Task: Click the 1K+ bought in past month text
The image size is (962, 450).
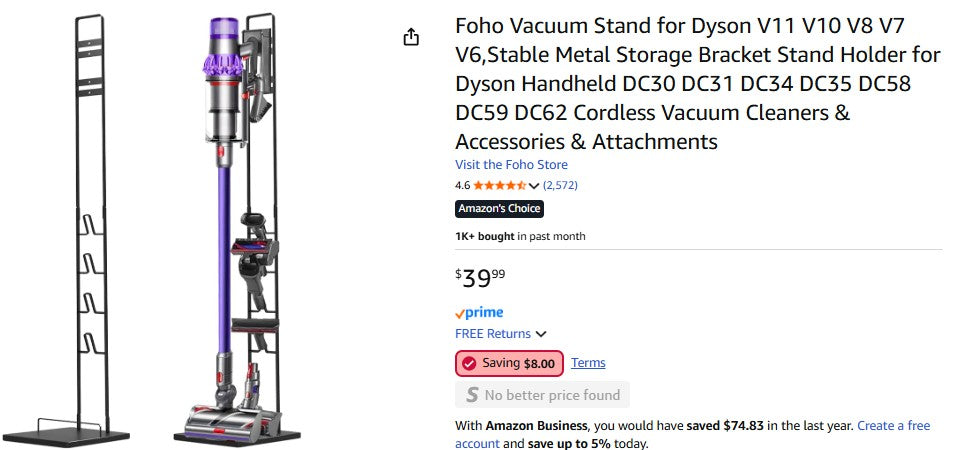Action: point(520,237)
